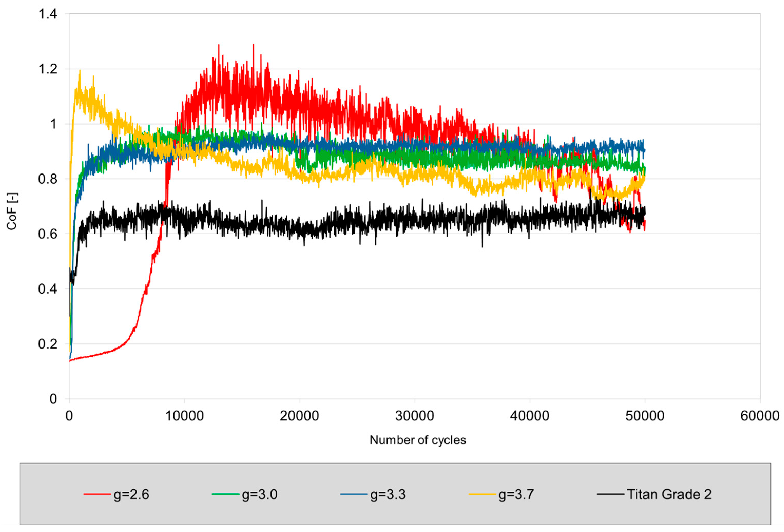This screenshot has height=532, width=784.
Task: Click the 60000 x-axis tick label
Action: [760, 415]
